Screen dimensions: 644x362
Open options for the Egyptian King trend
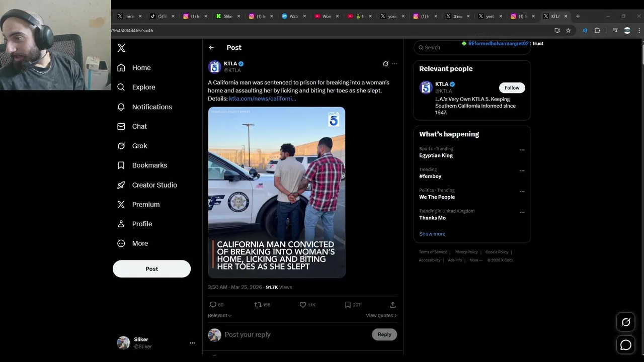coord(522,150)
